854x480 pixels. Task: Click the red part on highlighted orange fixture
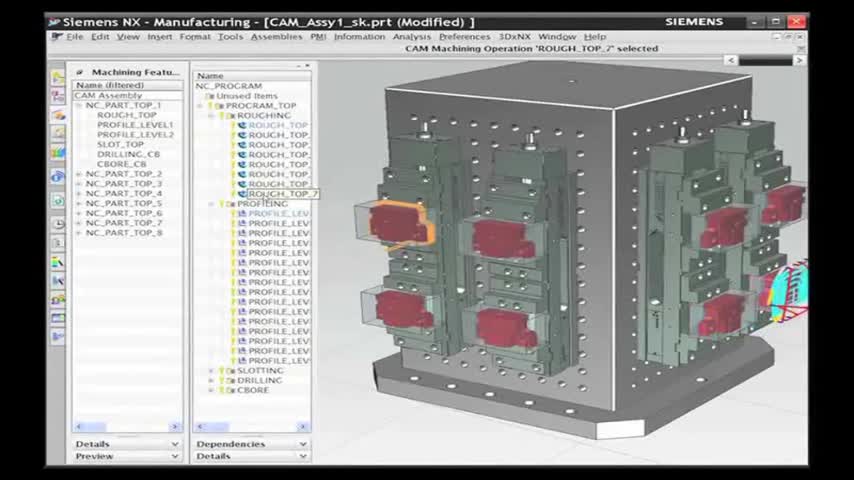tap(397, 222)
